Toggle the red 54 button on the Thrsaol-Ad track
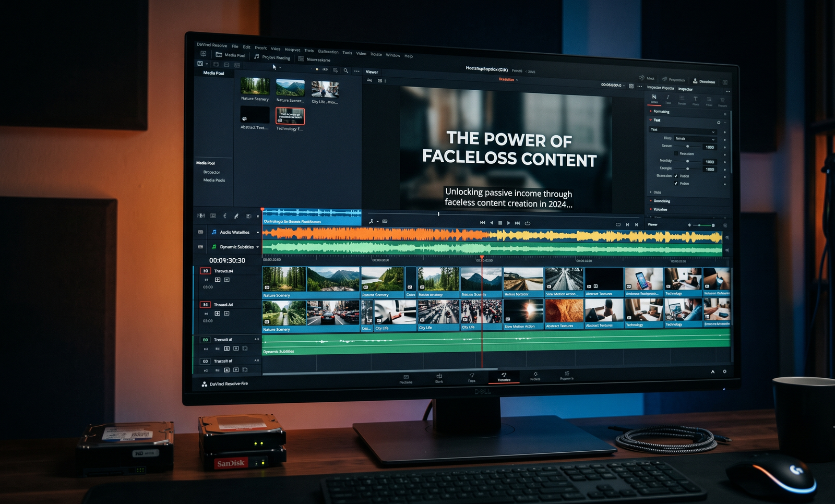 [x=205, y=305]
